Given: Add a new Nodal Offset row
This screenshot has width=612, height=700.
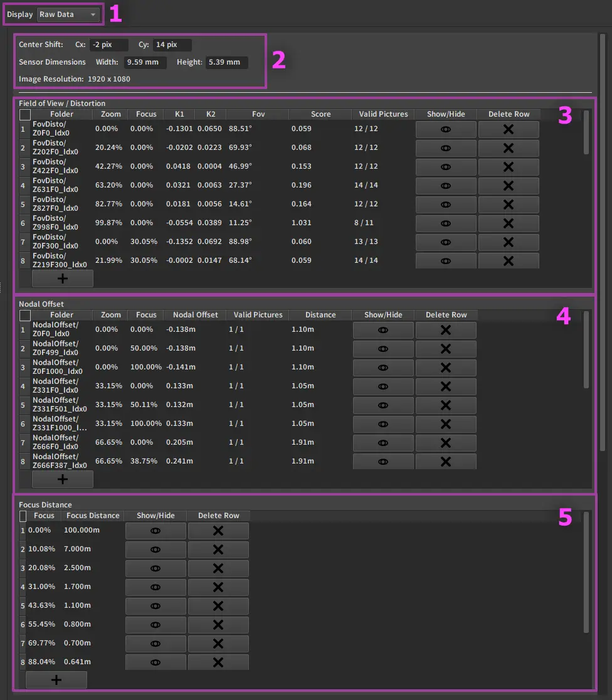Looking at the screenshot, I should pyautogui.click(x=63, y=479).
